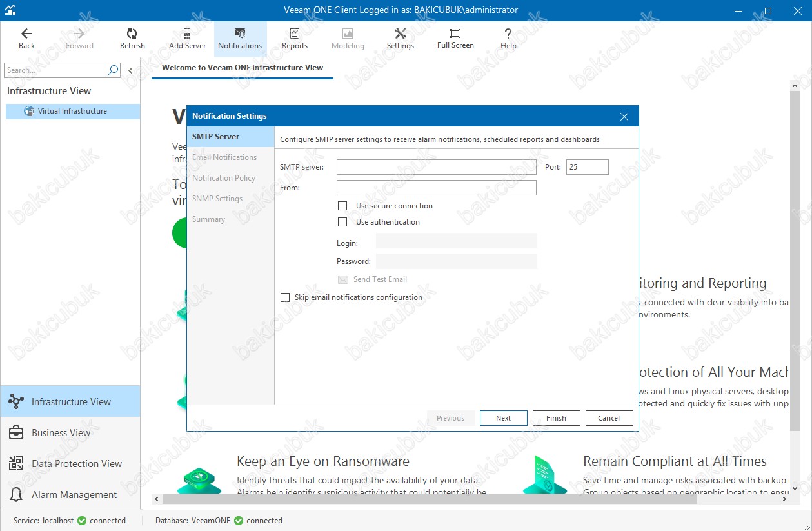Click the Port field showing 25
Screen dimensions: 812x531
pyautogui.click(x=587, y=167)
